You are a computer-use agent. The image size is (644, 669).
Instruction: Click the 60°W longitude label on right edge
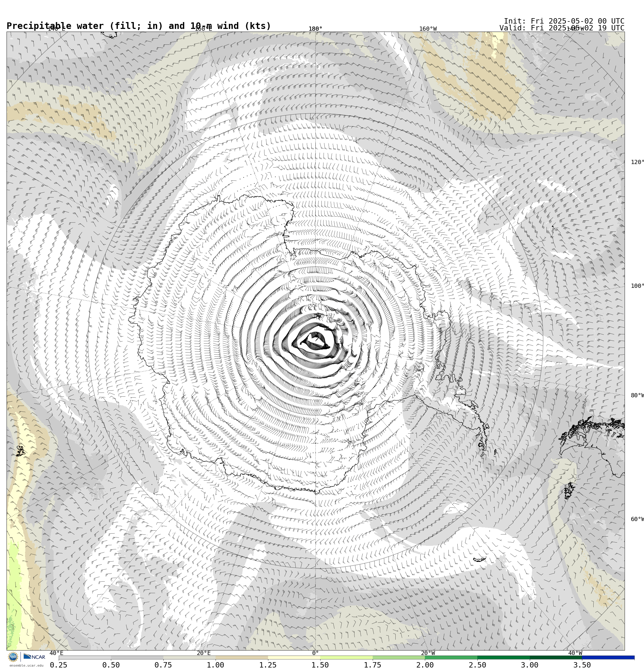point(637,519)
